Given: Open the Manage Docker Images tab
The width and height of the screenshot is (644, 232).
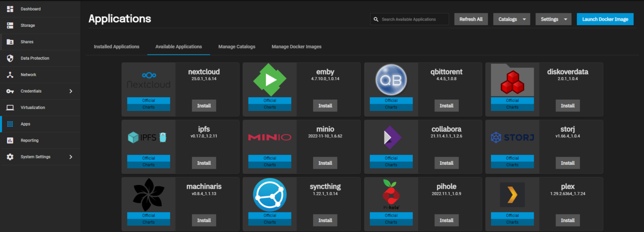Looking at the screenshot, I should click(296, 46).
